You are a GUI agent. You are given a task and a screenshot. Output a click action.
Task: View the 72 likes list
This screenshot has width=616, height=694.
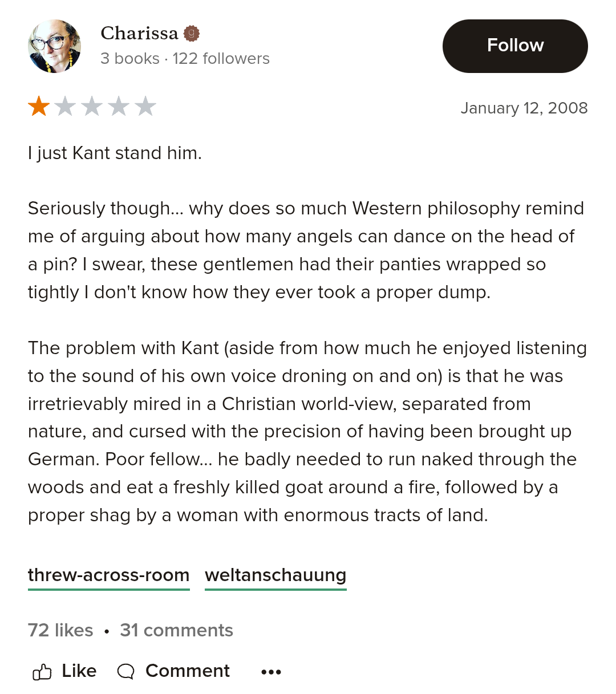coord(60,630)
